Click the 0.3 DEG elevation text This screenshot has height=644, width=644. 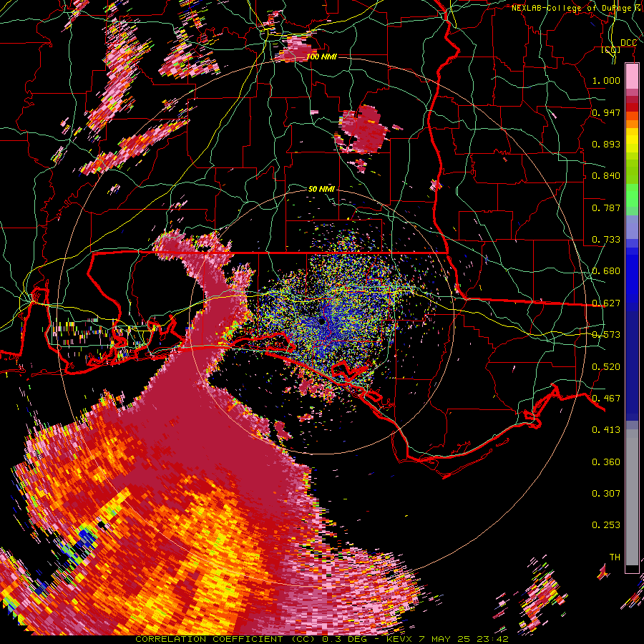[x=344, y=639]
